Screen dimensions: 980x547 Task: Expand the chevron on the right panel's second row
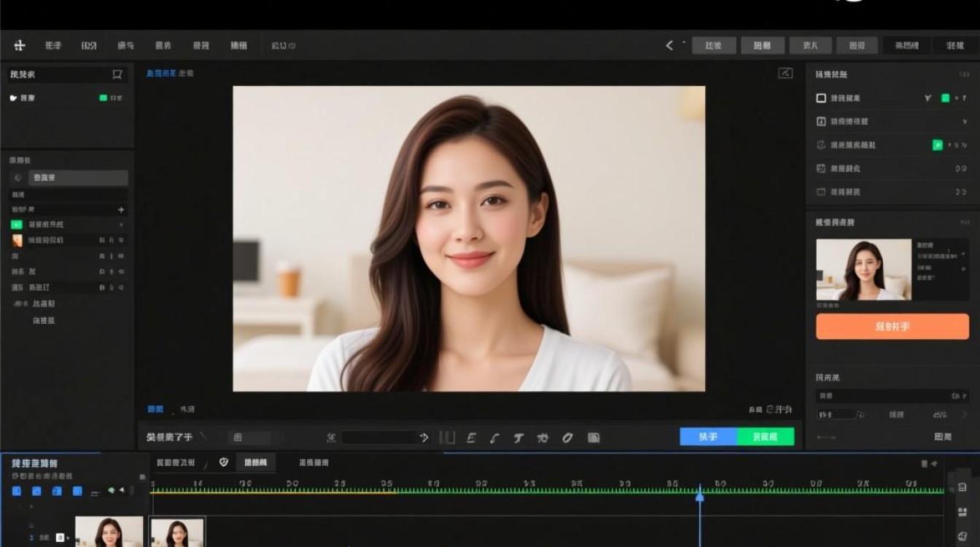click(x=965, y=121)
